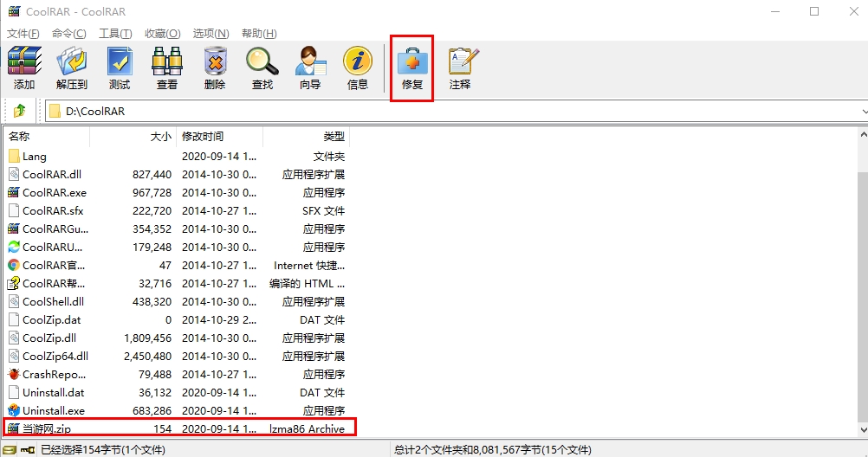Click the file list vertical scrollbar thumb
The height and width of the screenshot is (457, 868).
[863, 296]
